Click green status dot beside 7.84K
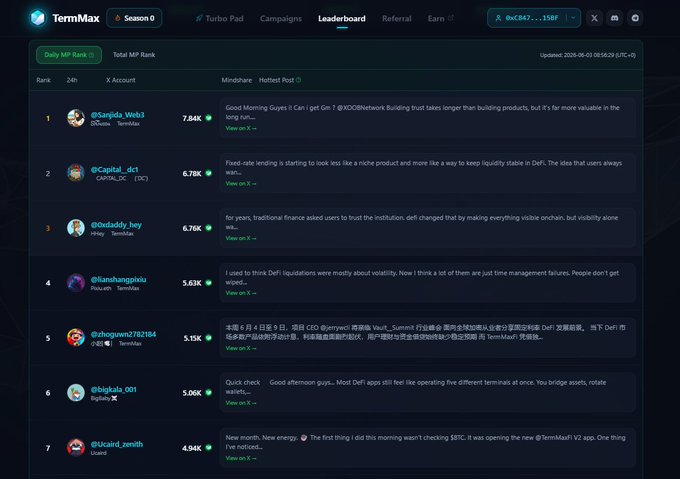The width and height of the screenshot is (680, 479). tap(209, 118)
